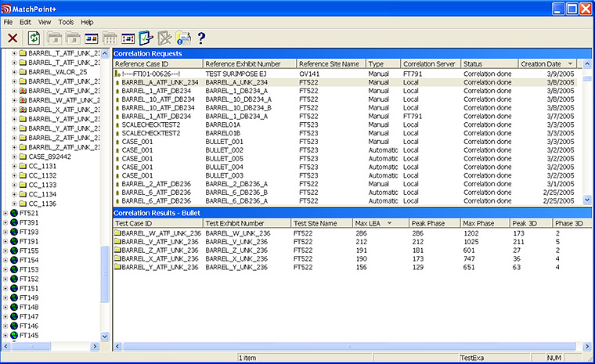
Task: Click the blue checkmark document toolbar icon
Action: pyautogui.click(x=146, y=38)
